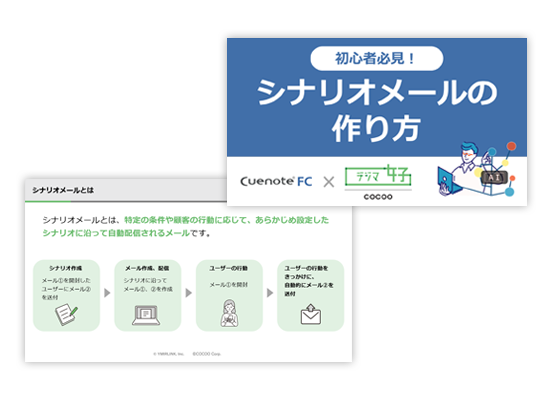Click the YMIRLINK, Inc. copyright footer
This screenshot has height=400, width=550.
(169, 354)
